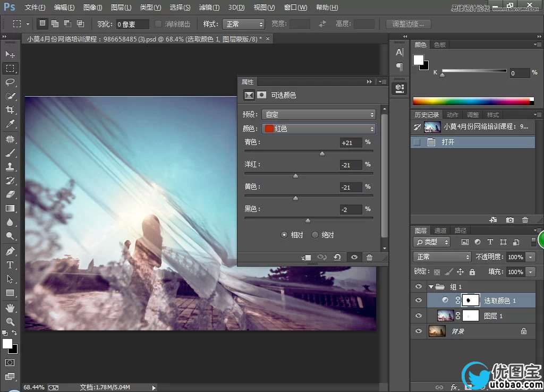Open the 窗口 Window menu

click(295, 7)
